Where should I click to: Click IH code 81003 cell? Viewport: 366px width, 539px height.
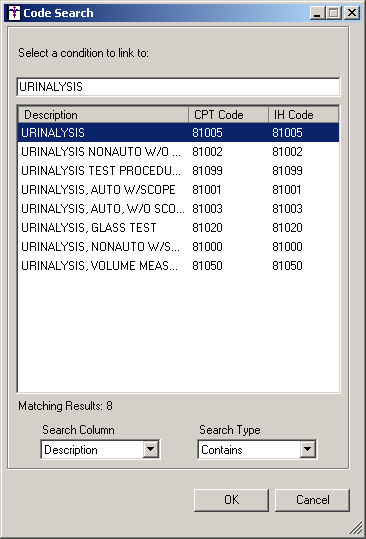pyautogui.click(x=287, y=209)
